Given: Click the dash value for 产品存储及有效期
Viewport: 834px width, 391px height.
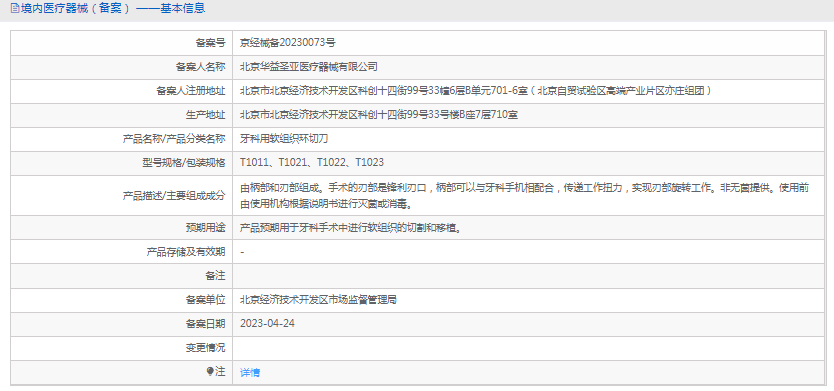Looking at the screenshot, I should (243, 252).
